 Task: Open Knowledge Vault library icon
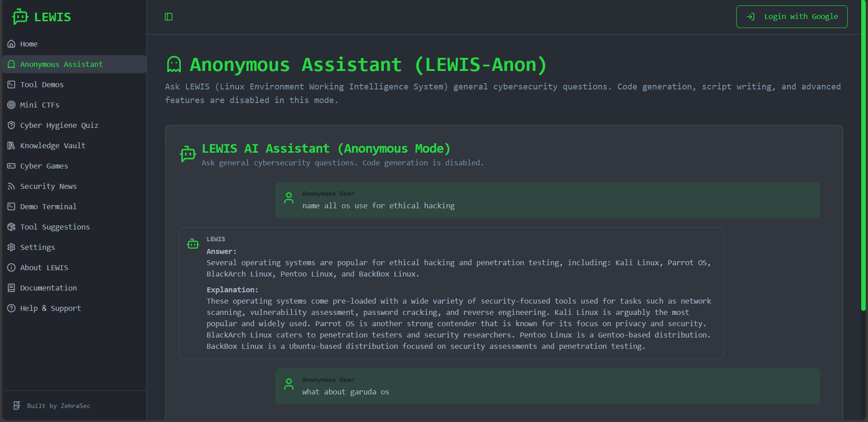[11, 145]
